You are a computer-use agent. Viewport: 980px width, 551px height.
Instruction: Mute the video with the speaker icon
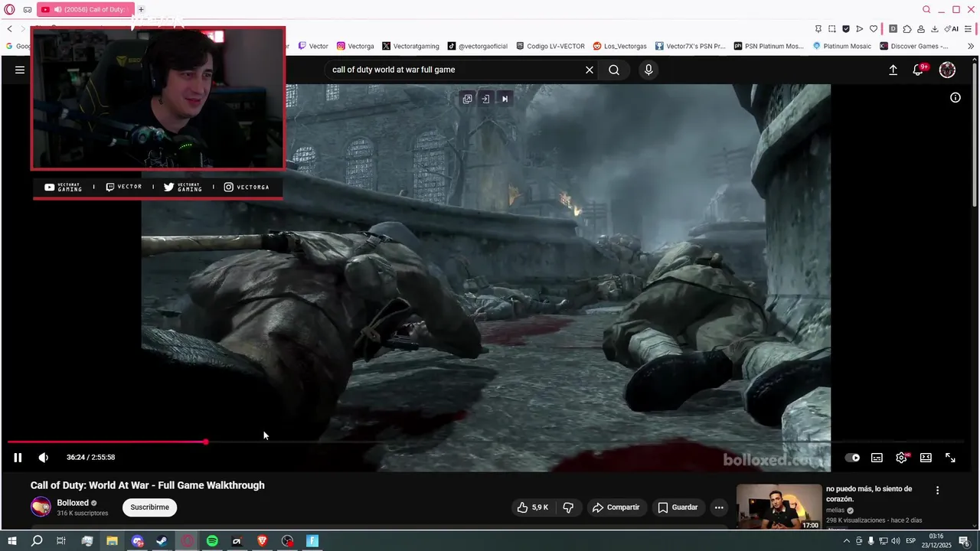[44, 458]
